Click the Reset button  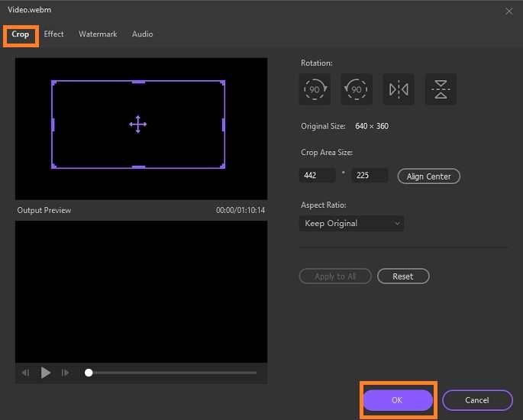pyautogui.click(x=403, y=276)
